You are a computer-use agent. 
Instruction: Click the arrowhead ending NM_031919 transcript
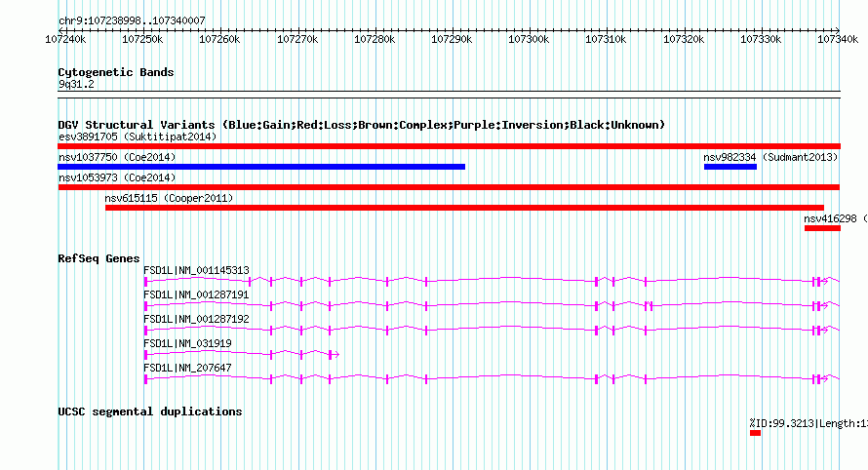(336, 354)
